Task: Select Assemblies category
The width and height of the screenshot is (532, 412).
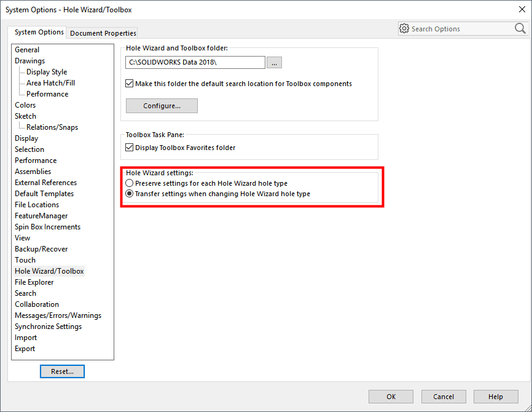Action: pos(33,171)
